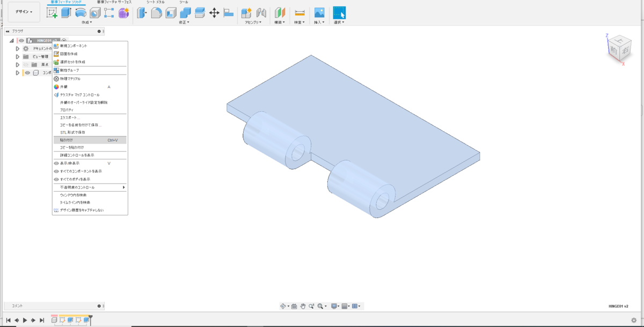This screenshot has width=644, height=327.
Task: Switch to the サーフェス tab
Action: 114,2
